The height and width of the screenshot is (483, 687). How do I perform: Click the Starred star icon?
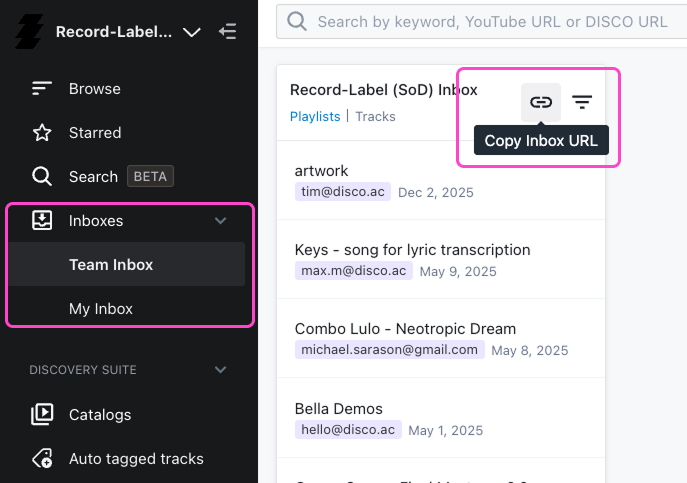(42, 132)
